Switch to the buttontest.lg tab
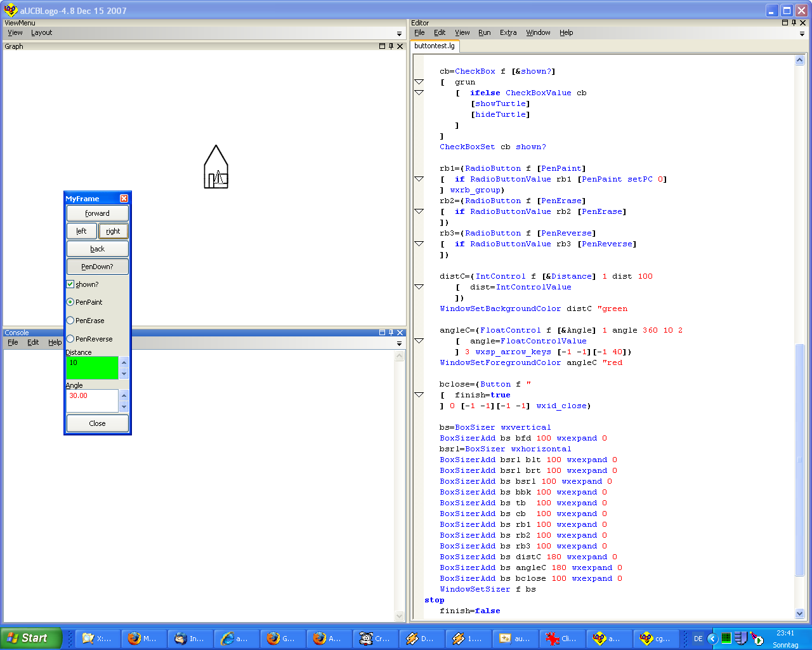 point(435,46)
